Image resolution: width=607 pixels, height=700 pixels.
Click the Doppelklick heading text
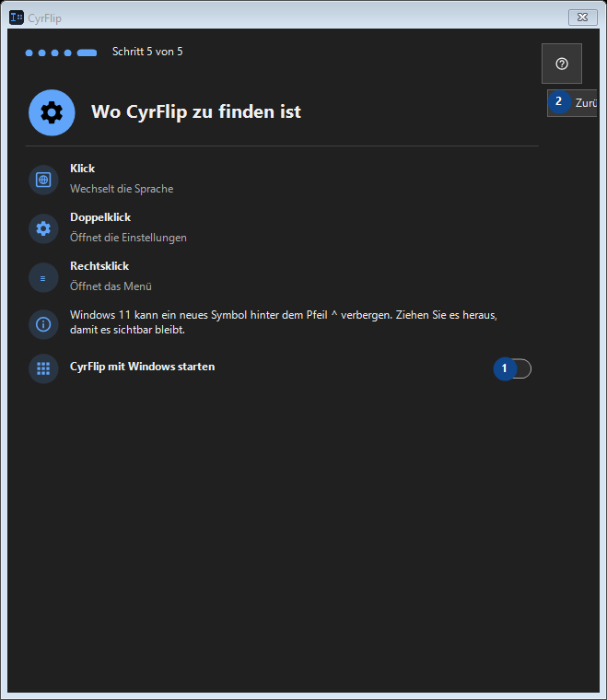pyautogui.click(x=100, y=217)
